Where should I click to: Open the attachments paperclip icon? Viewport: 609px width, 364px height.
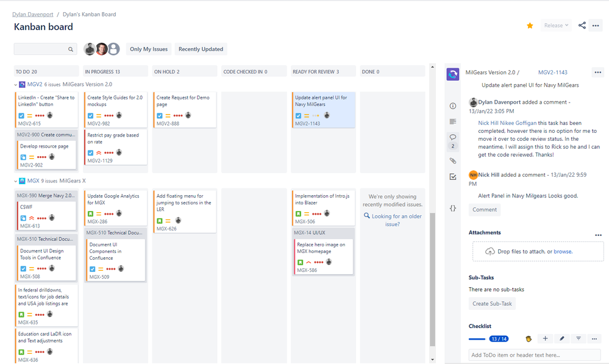[x=453, y=161]
